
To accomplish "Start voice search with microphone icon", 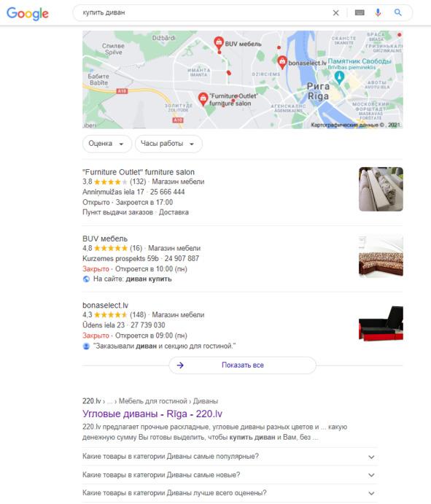I will click(378, 12).
